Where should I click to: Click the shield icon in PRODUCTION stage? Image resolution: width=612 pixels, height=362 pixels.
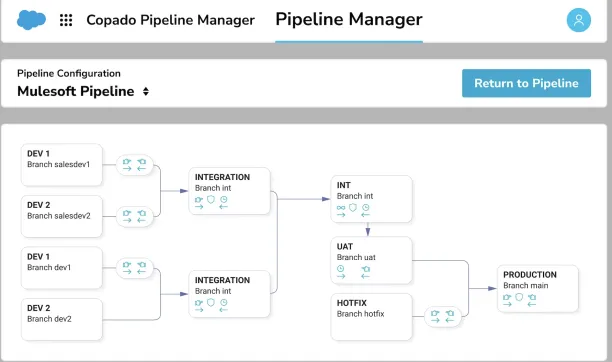tap(519, 297)
